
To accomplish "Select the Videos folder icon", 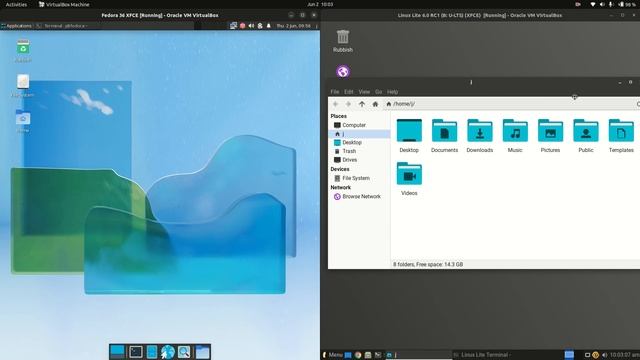I will (409, 179).
